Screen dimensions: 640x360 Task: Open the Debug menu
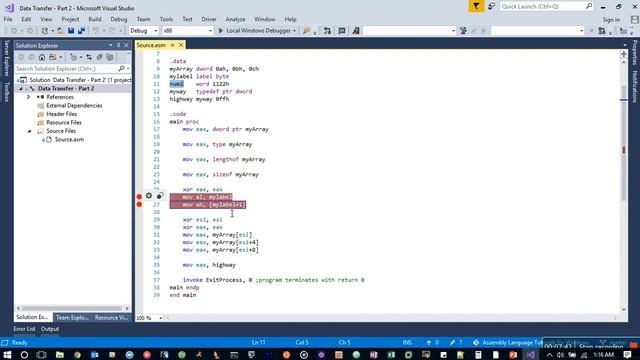point(118,19)
